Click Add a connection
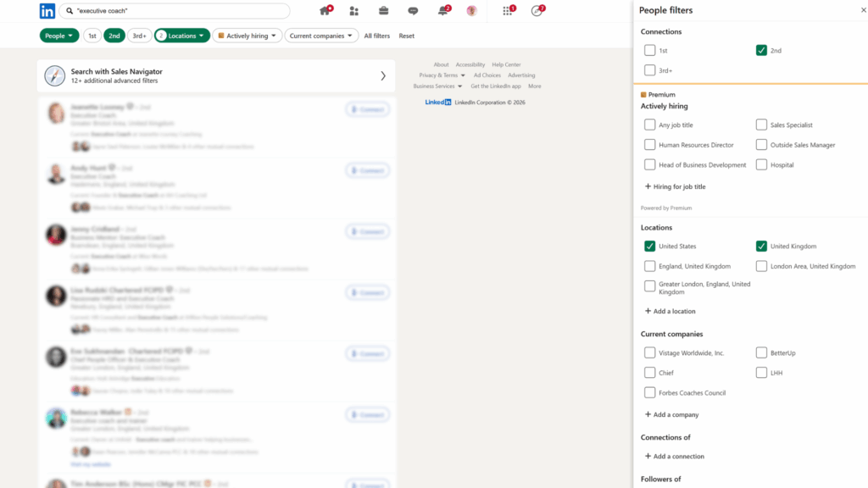The width and height of the screenshot is (868, 488). (x=675, y=457)
